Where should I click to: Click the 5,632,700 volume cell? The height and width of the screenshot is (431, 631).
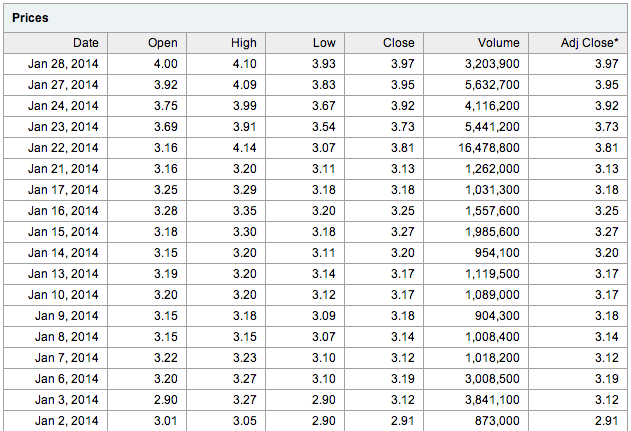(x=476, y=85)
